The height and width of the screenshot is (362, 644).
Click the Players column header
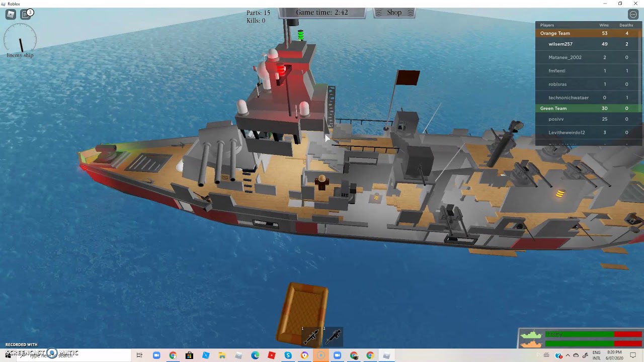(547, 25)
